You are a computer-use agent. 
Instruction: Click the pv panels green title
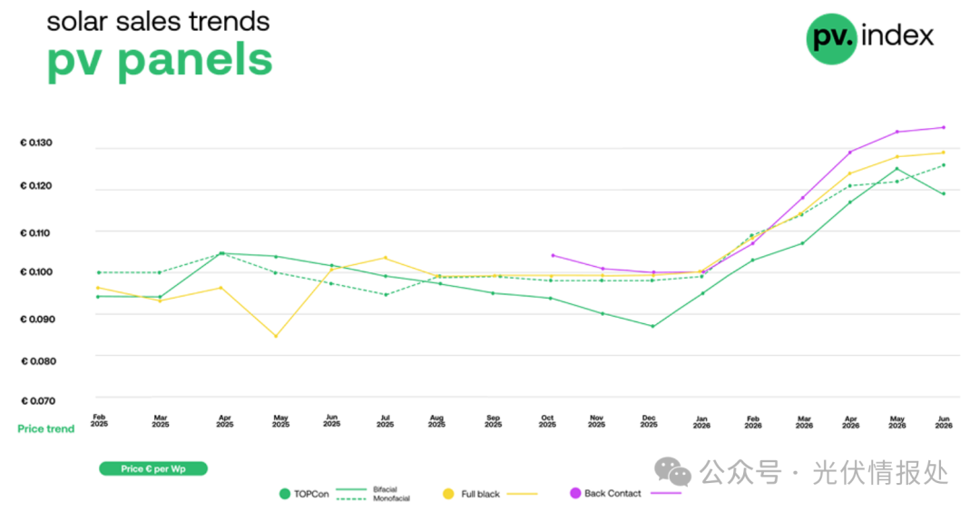[160, 61]
